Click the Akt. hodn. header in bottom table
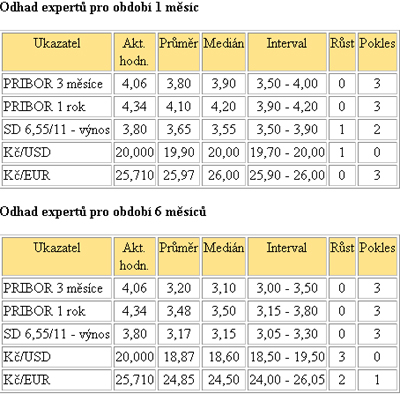The width and height of the screenshot is (400, 394). (x=134, y=256)
